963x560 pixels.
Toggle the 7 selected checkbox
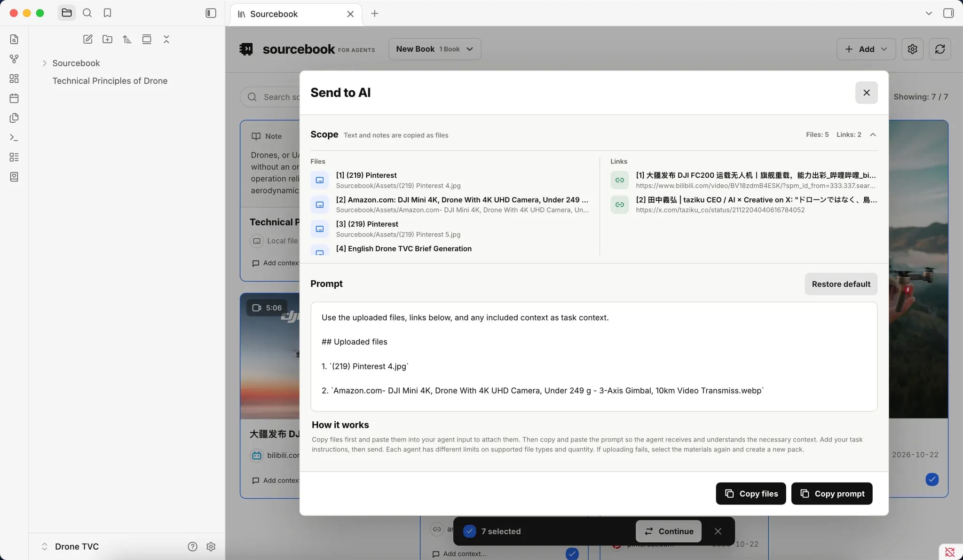pyautogui.click(x=469, y=531)
